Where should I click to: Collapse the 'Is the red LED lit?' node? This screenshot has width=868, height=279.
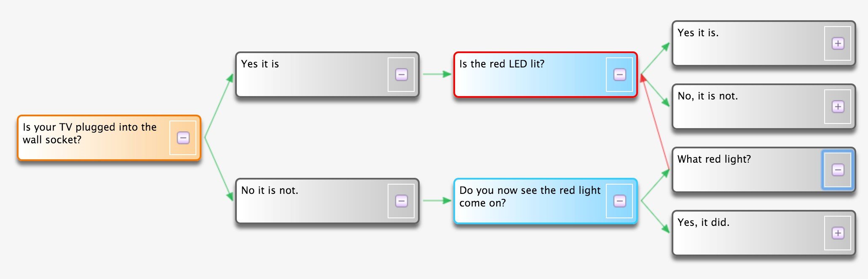(619, 75)
